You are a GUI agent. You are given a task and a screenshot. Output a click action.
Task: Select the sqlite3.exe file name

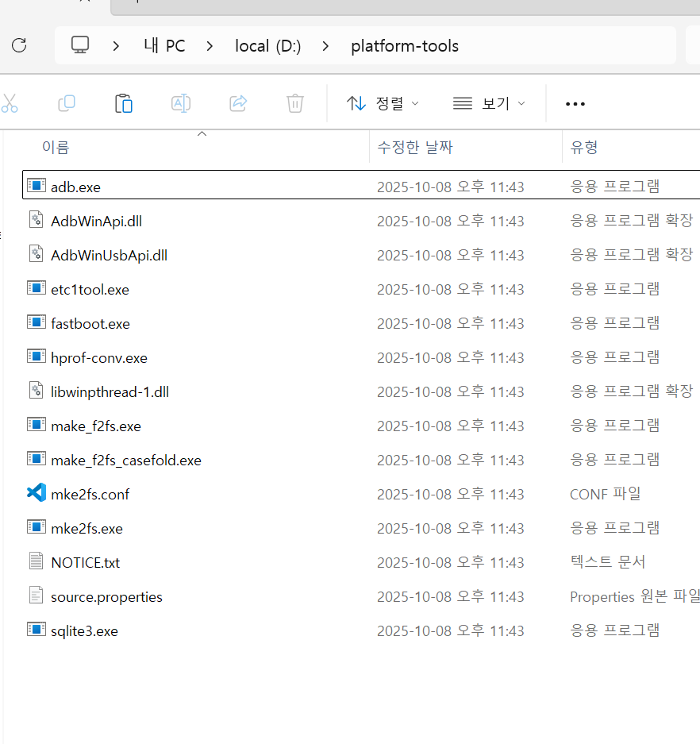tap(84, 631)
